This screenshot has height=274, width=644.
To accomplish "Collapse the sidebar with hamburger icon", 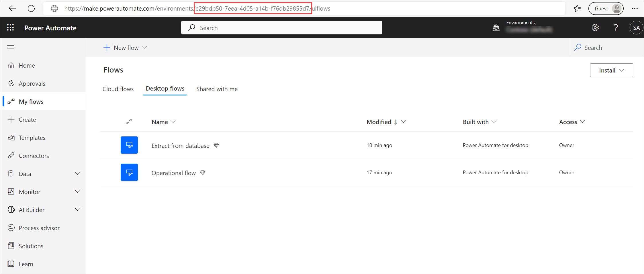I will [x=11, y=47].
